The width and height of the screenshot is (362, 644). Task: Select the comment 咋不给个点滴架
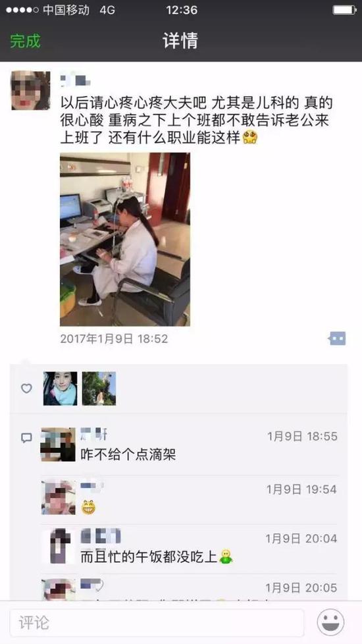pos(128,454)
